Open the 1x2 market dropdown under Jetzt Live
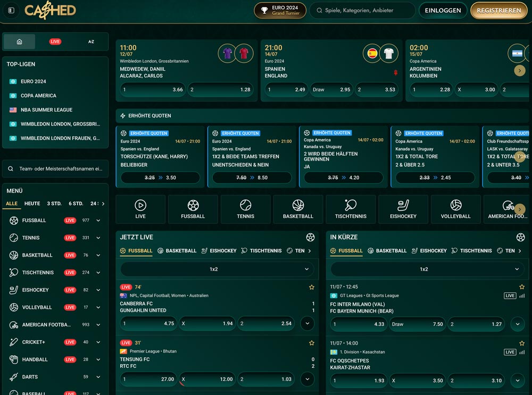Screen dimensions: 532x395 coord(217,269)
